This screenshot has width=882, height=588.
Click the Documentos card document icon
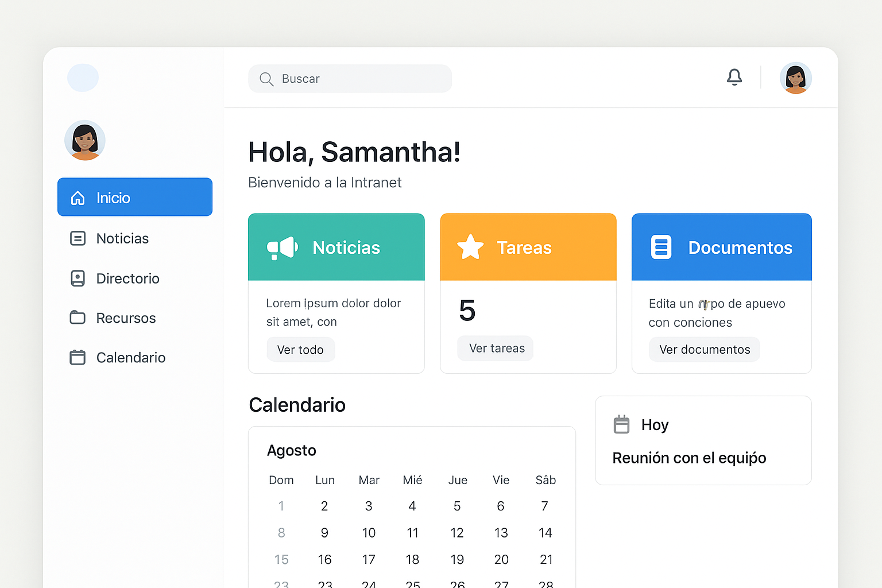661,247
